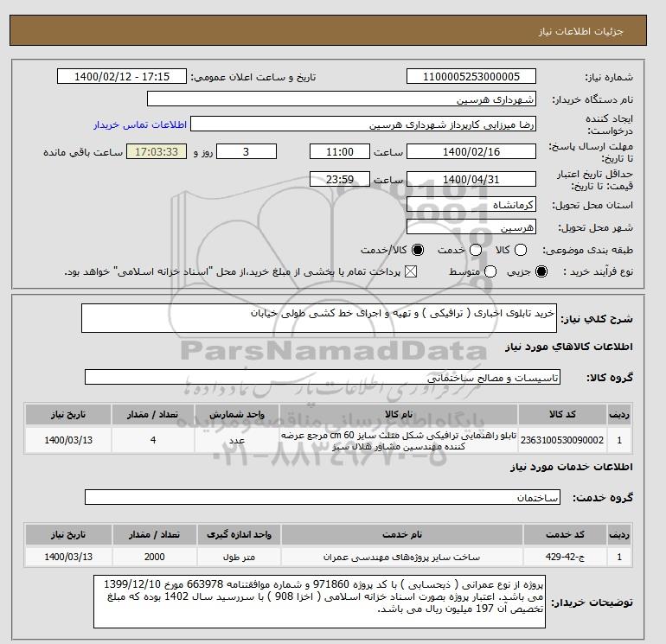Screen dimensions: 666x644
Task: Click the price validity date 1400/04/31
Action: [471, 179]
